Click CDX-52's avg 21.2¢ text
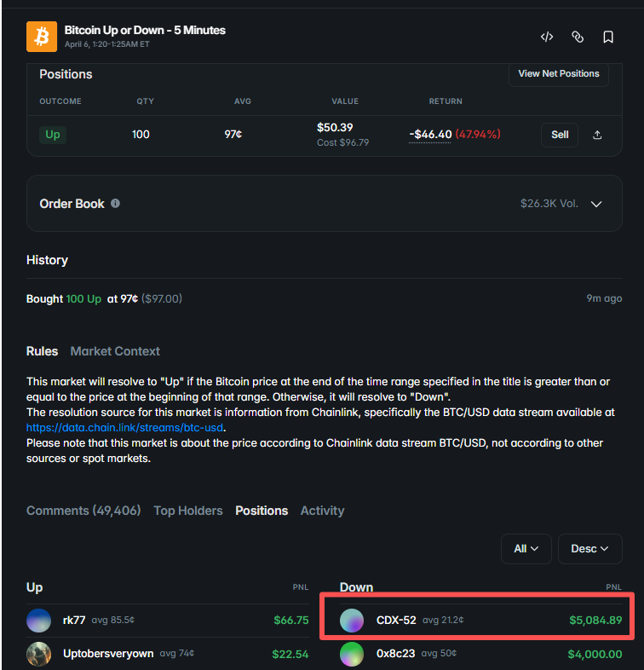The width and height of the screenshot is (644, 670). 443,620
